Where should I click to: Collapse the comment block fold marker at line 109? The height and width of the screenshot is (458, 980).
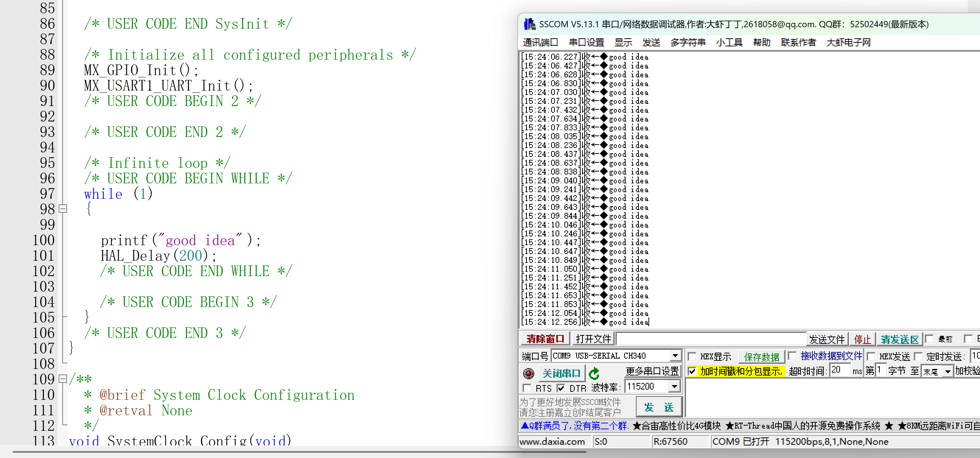(x=63, y=378)
